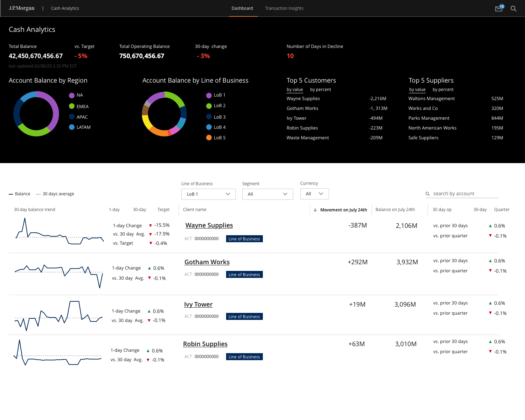Click Waltons Management in Top 5 Suppliers
The width and height of the screenshot is (525, 420).
coord(432,99)
